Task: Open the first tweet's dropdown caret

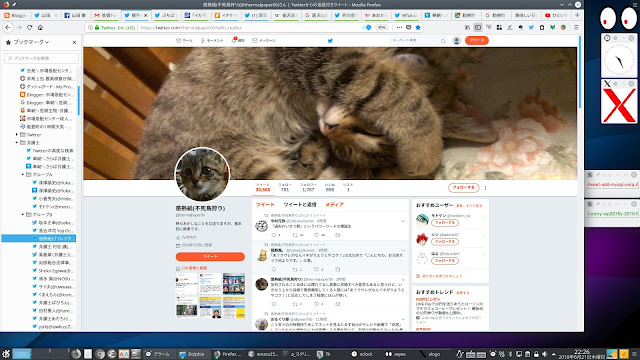Action: 403,221
